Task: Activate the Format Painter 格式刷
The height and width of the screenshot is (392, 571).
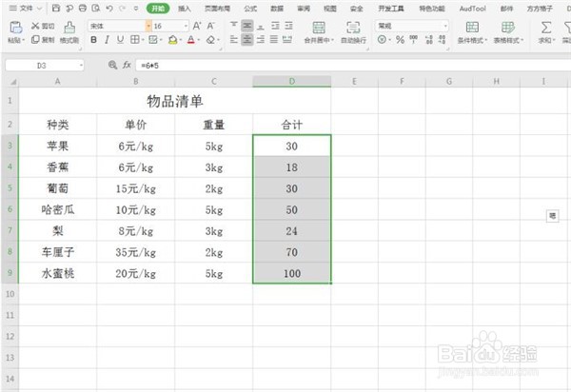Action: click(69, 32)
